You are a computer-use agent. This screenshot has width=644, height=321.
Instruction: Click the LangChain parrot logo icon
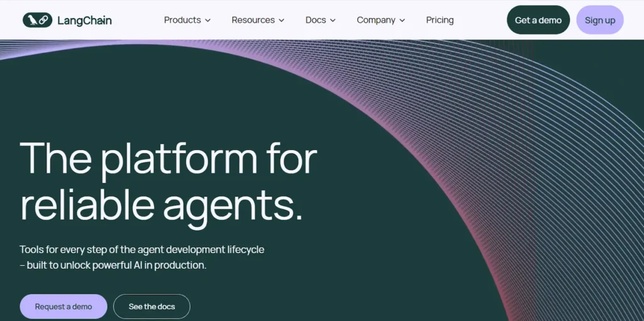(37, 20)
